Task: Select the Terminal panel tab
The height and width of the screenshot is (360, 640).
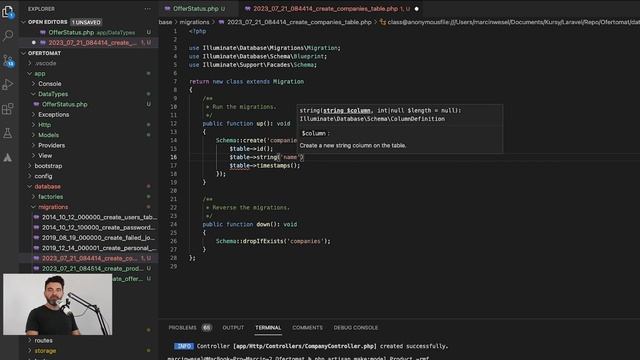Action: 268,328
